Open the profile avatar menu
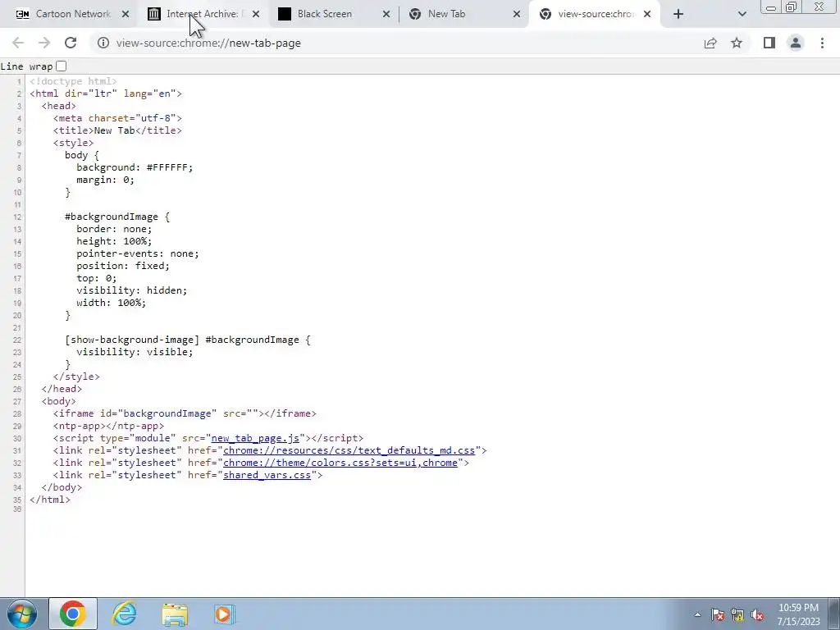The image size is (840, 630). click(x=796, y=43)
